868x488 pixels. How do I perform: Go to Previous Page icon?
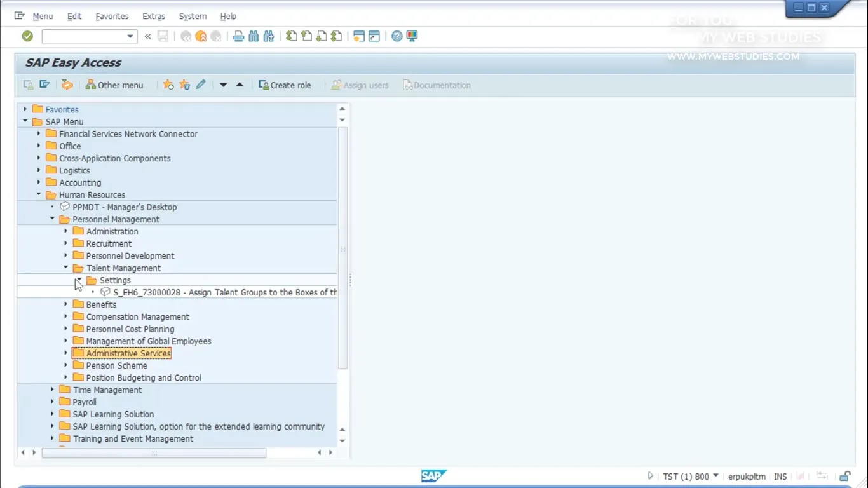(x=306, y=36)
